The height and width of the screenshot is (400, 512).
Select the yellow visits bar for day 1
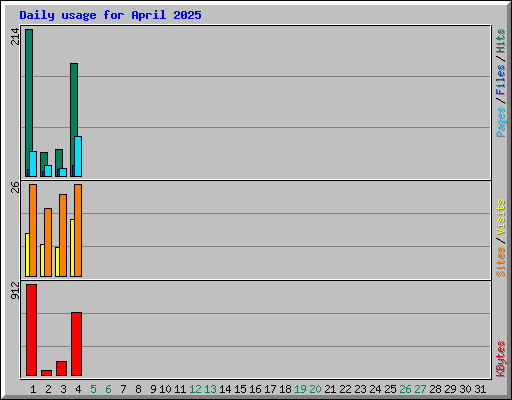click(x=27, y=255)
